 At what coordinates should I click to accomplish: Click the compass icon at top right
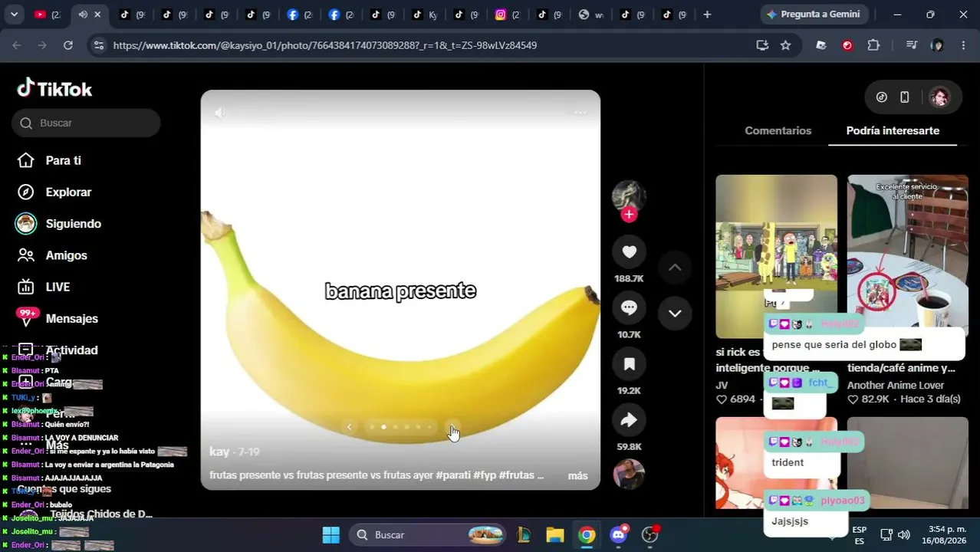882,97
